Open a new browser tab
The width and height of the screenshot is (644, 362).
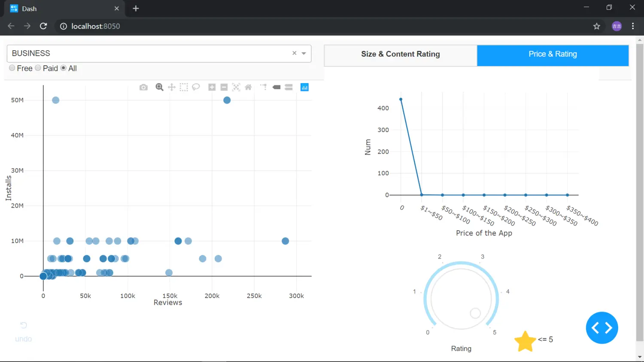pyautogui.click(x=136, y=9)
